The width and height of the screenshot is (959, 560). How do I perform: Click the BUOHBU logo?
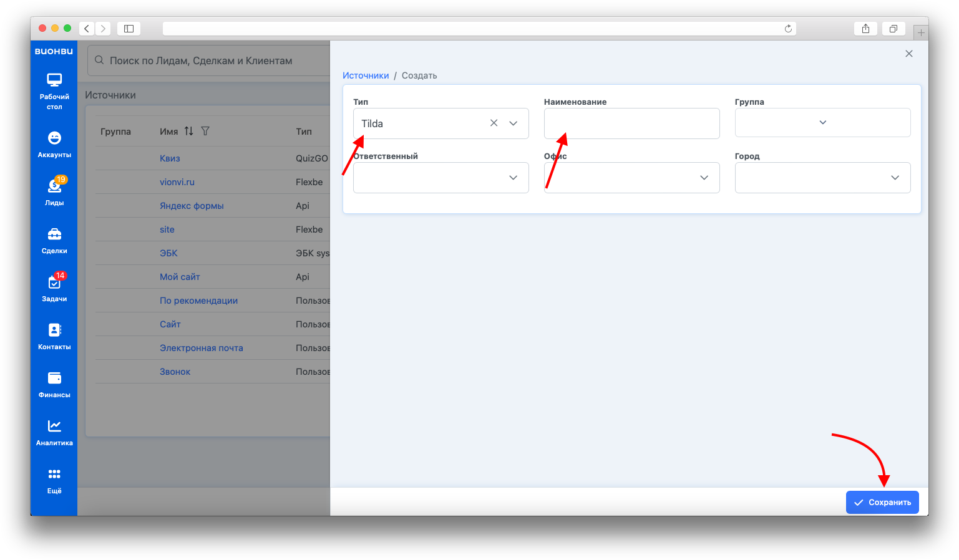tap(54, 51)
